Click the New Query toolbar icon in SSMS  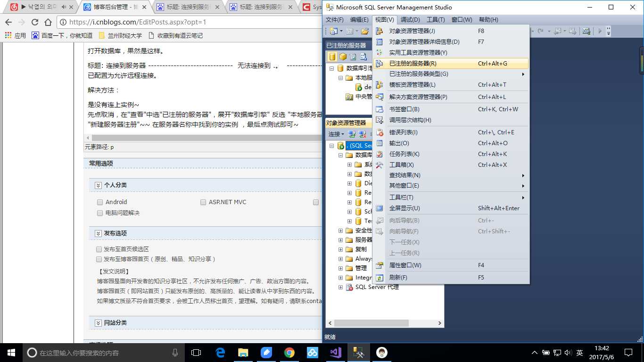pos(334,31)
